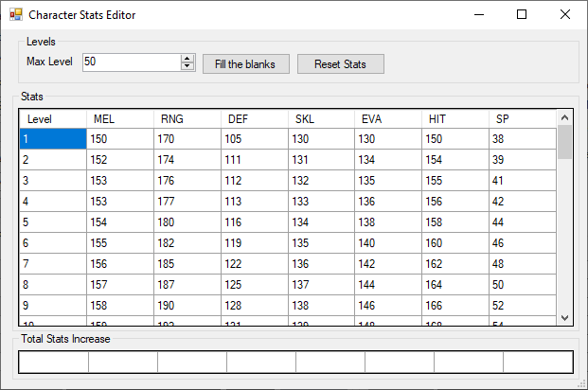Select the MEL cell with value 157
The image size is (588, 390).
120,285
